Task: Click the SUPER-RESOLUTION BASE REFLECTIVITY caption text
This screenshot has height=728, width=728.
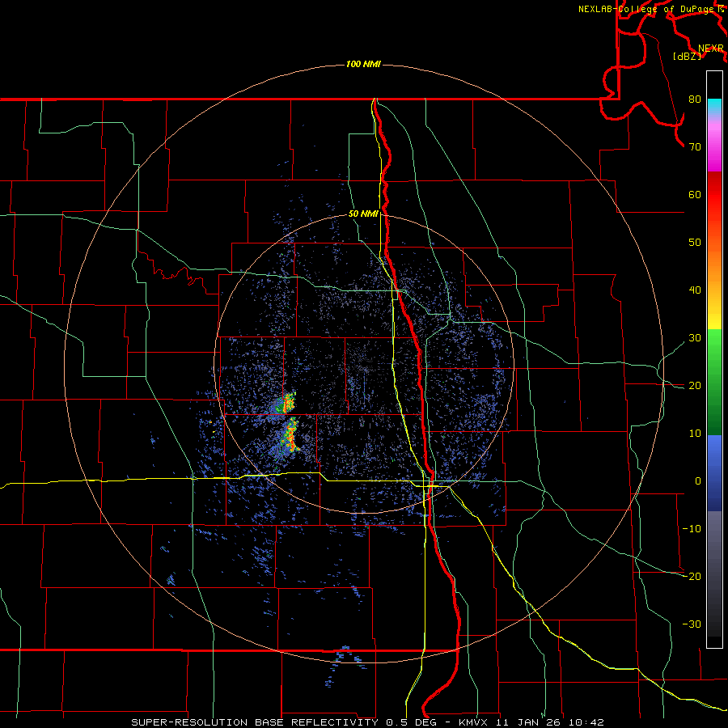Action: [x=255, y=722]
